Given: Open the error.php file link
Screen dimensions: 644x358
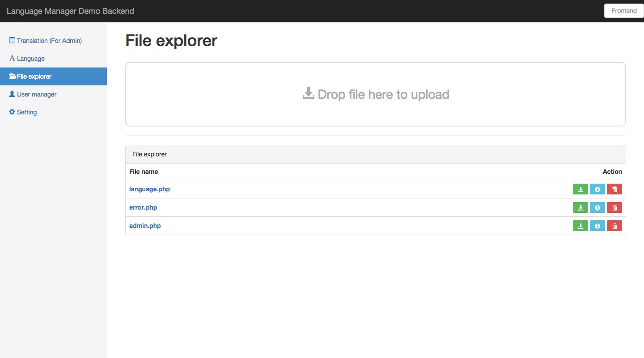Looking at the screenshot, I should pos(143,207).
